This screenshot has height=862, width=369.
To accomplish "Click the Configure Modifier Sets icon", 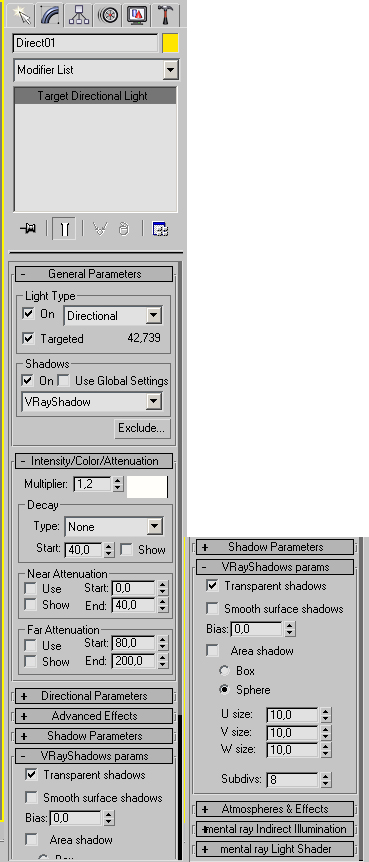I will click(160, 229).
